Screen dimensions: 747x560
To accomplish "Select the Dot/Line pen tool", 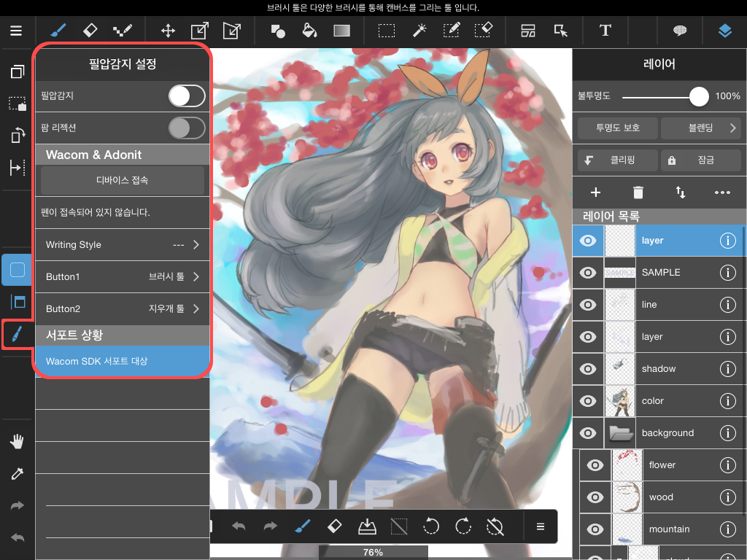I will click(x=122, y=31).
